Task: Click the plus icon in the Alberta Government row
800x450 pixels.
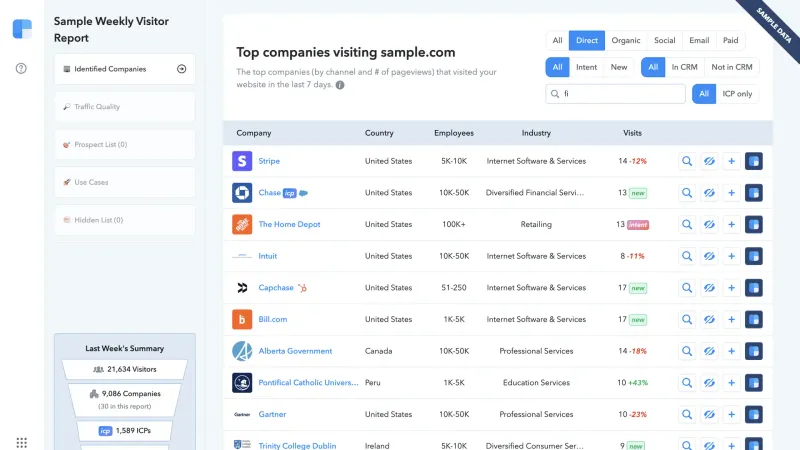Action: tap(731, 351)
